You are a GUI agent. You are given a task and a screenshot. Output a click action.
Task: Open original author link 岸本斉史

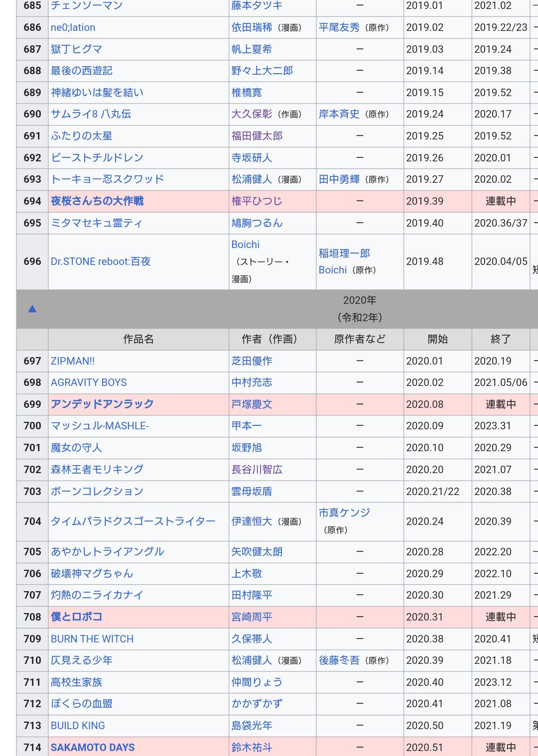[339, 114]
